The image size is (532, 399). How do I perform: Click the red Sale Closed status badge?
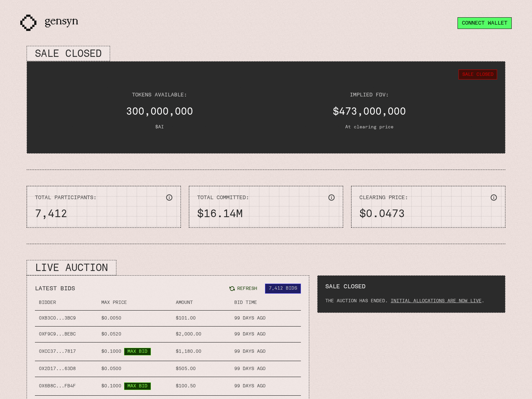477,74
